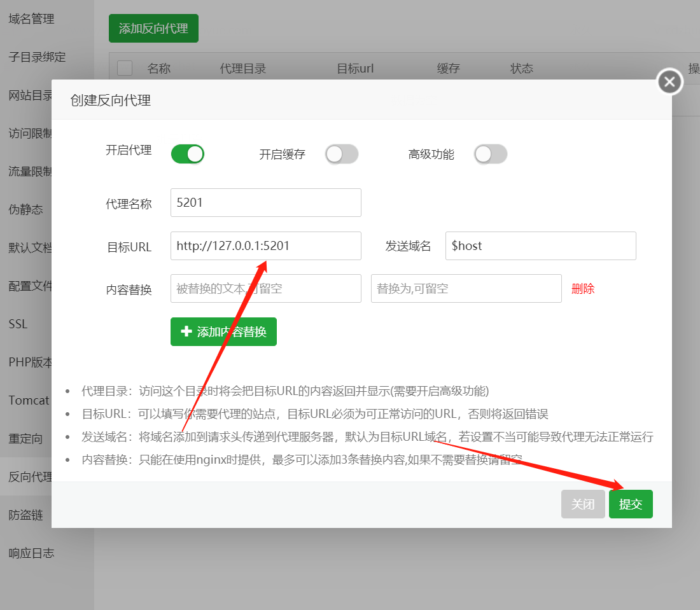
Task: Select Tomcat in the sidebar menu
Action: (x=29, y=400)
